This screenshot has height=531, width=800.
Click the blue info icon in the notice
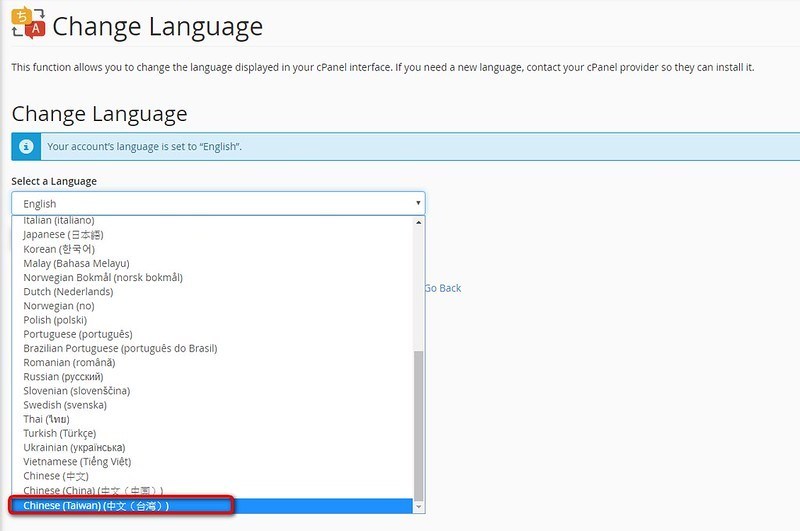coord(26,146)
